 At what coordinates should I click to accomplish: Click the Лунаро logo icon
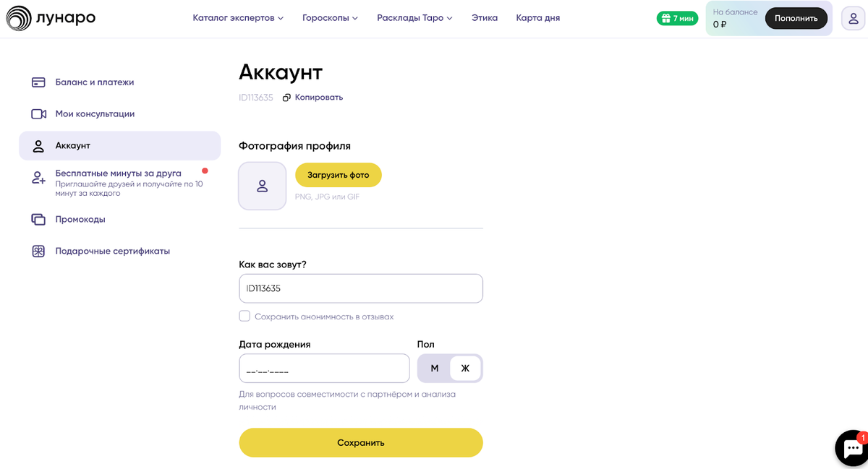[x=19, y=18]
